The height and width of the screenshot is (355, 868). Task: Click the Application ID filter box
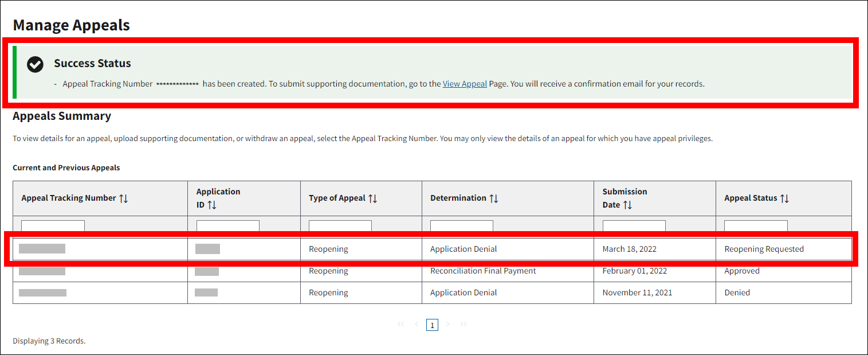[x=227, y=226]
